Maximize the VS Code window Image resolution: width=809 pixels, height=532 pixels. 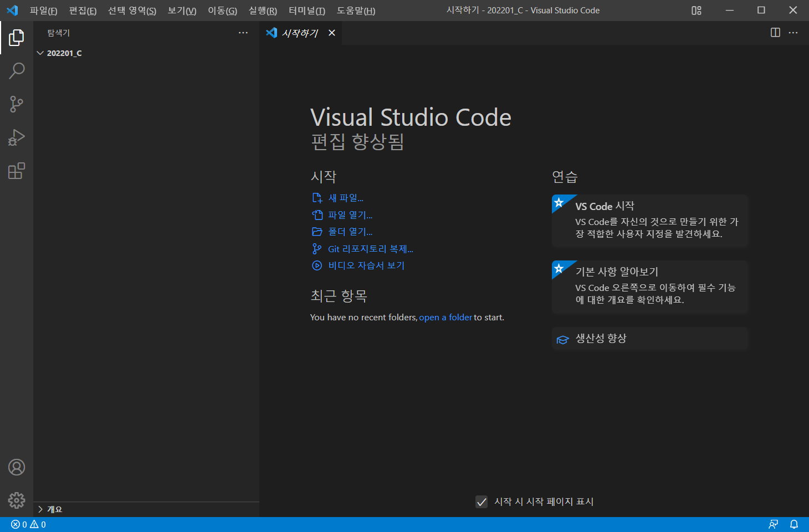point(761,10)
